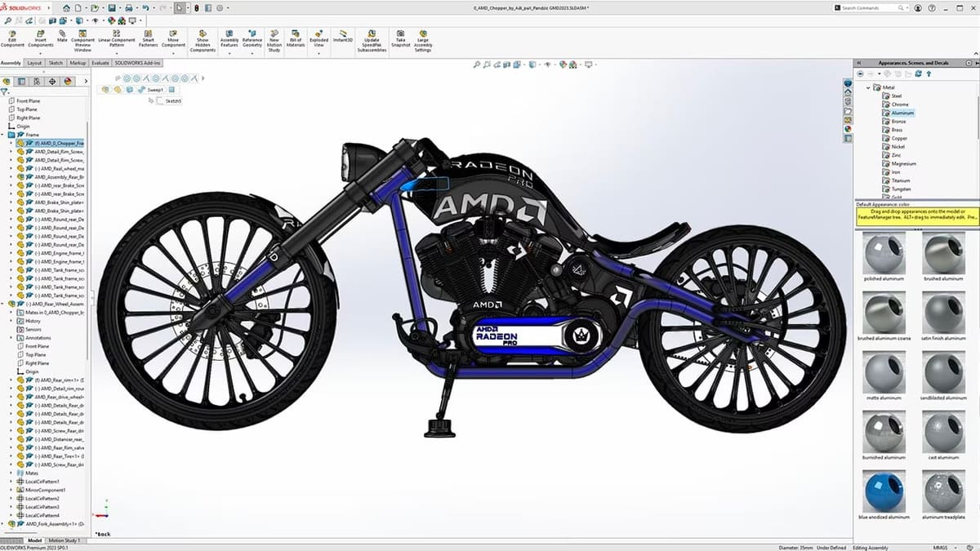Collapse the Appearances task pane

(x=859, y=62)
